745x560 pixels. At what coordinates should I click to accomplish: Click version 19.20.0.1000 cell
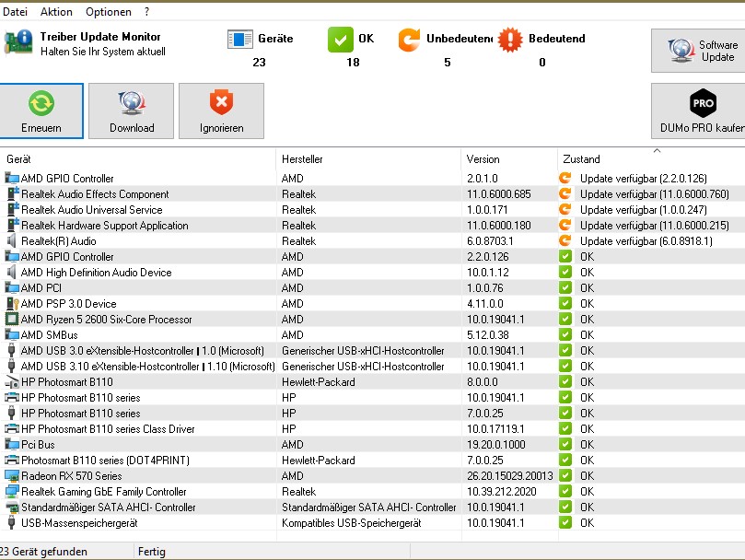[x=496, y=445]
